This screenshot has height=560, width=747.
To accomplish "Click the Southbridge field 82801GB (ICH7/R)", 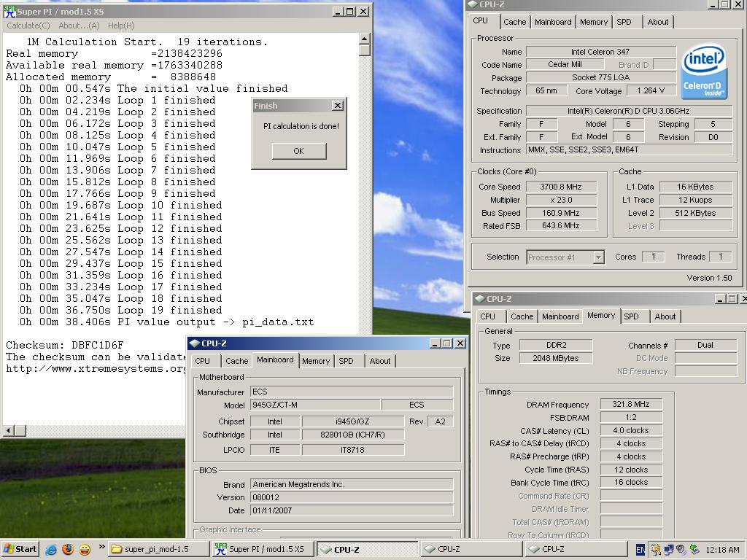I will [x=353, y=435].
